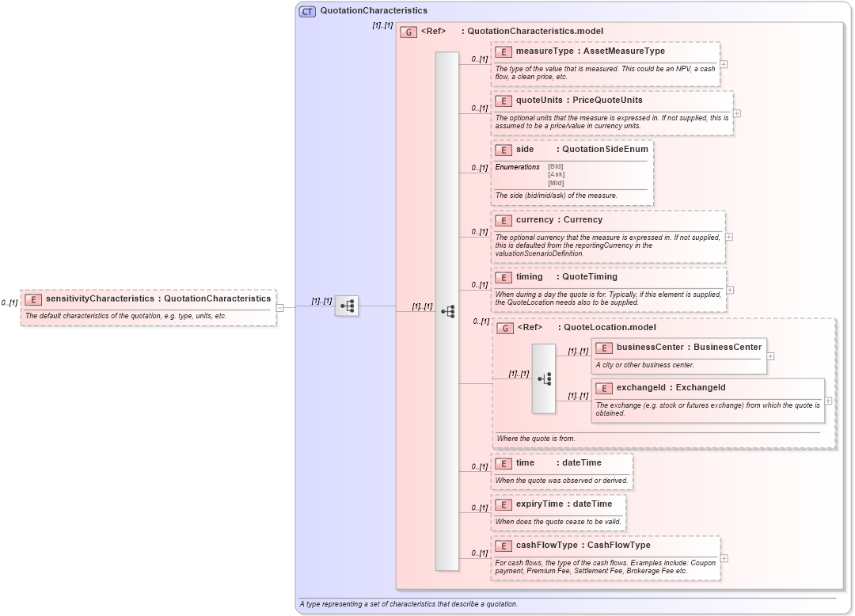Click the sequence compositor icon next to sensitivityCharacteristics
Screen dimensions: 855x616
(x=347, y=306)
